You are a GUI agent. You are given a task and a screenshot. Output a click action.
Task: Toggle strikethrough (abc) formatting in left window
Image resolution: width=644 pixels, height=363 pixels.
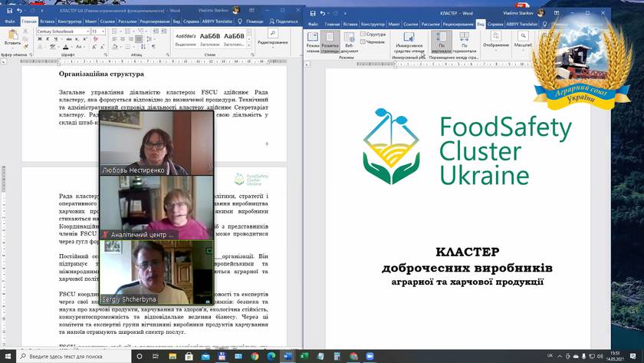69,39
